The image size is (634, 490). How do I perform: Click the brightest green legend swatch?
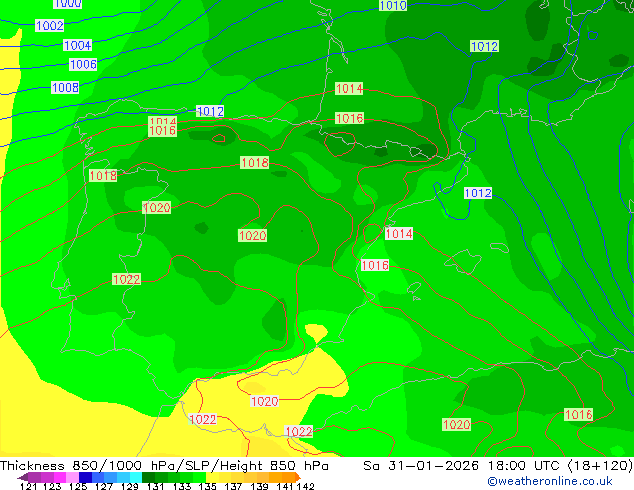click(199, 477)
